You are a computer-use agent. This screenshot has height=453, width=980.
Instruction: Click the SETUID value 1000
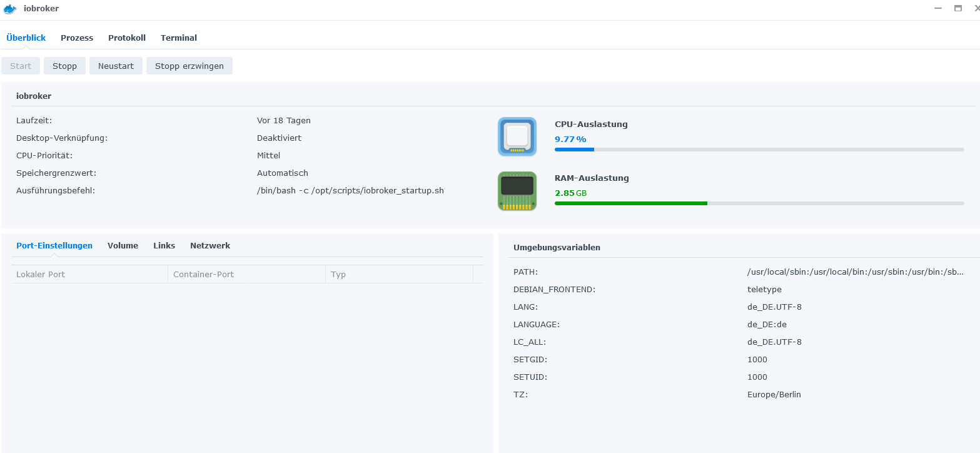coord(757,377)
